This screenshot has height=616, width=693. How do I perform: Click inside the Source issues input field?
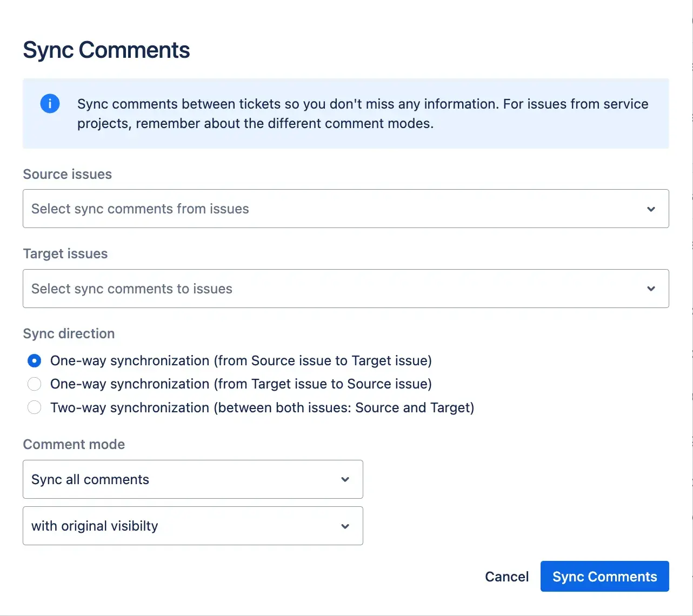[216, 209]
